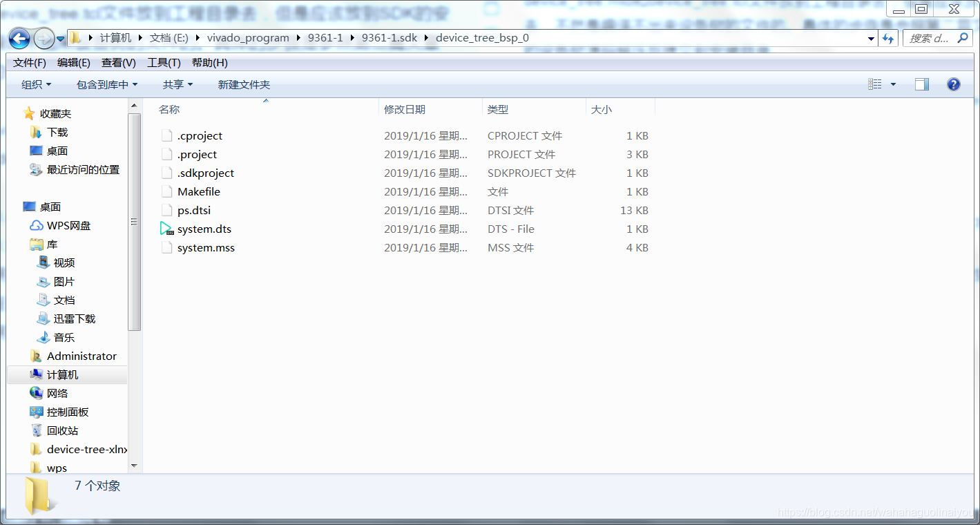The height and width of the screenshot is (525, 980).
Task: Click 9361-1.sdk in the address breadcrumb
Action: 390,38
